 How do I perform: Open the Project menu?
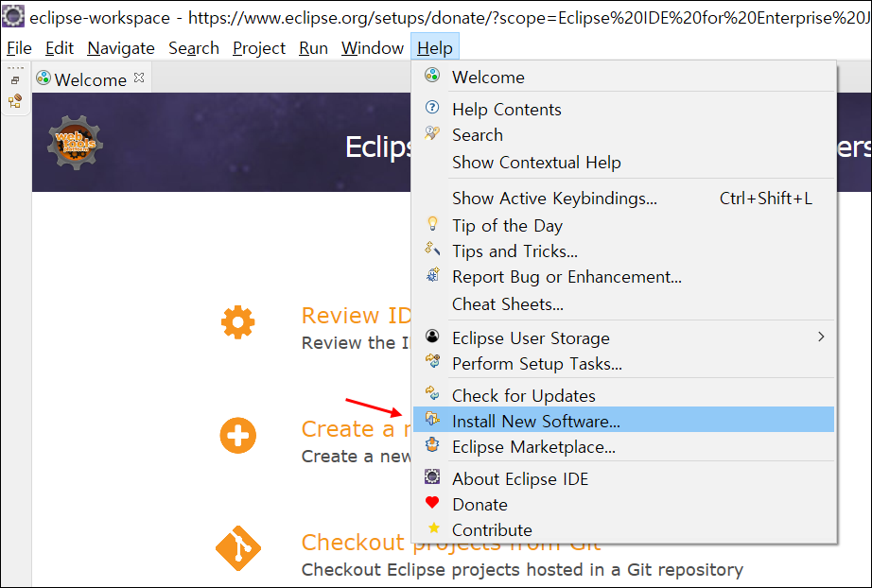click(x=258, y=48)
